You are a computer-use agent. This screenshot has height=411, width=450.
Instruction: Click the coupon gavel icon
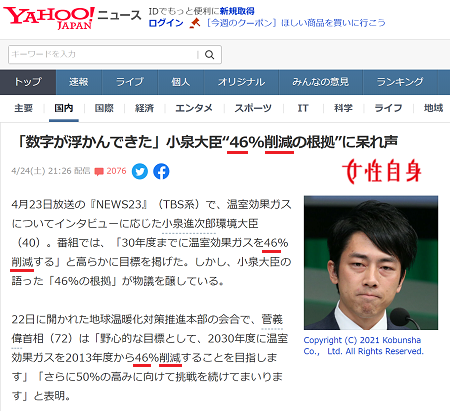(195, 23)
